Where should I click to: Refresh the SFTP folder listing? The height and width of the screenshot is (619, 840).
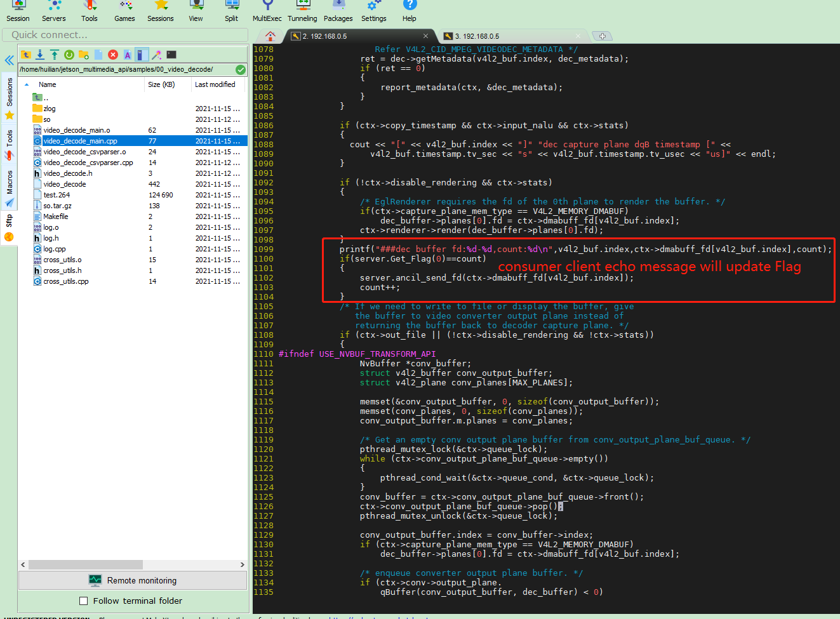69,55
